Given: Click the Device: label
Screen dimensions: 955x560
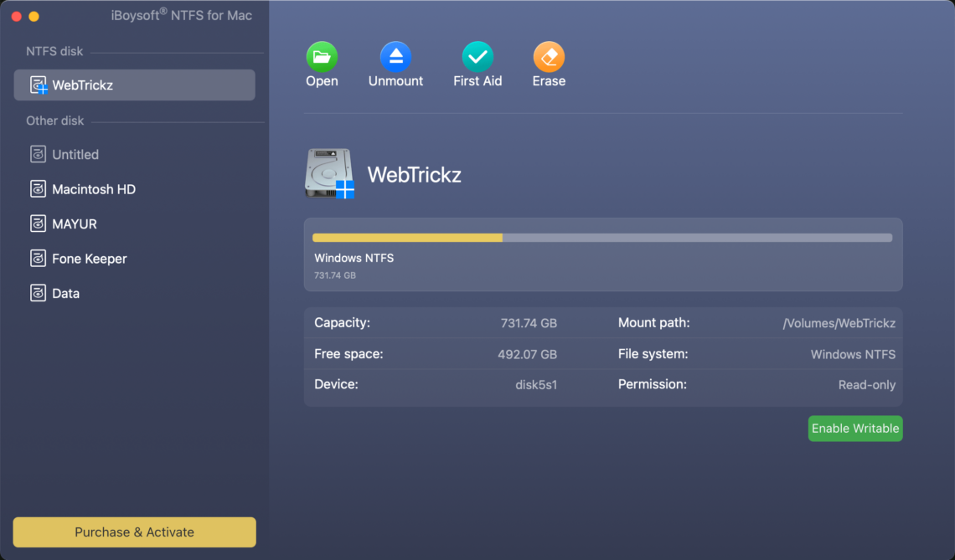Looking at the screenshot, I should (336, 384).
